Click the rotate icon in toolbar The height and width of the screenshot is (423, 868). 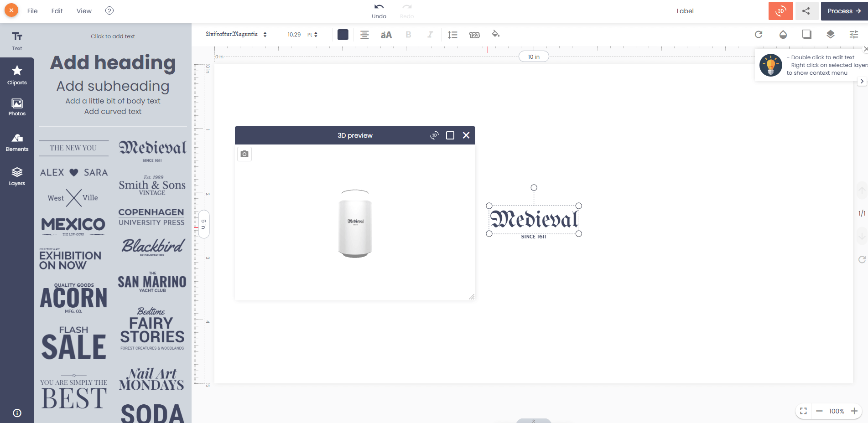point(759,35)
